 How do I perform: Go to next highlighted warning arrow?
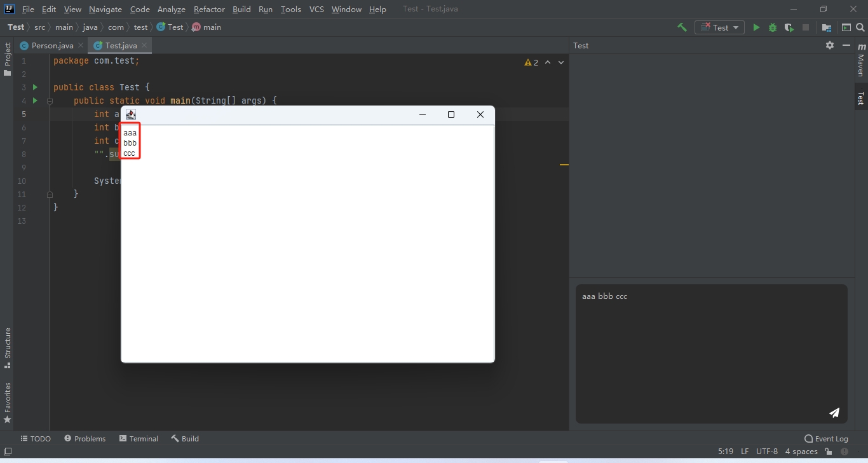(x=560, y=62)
